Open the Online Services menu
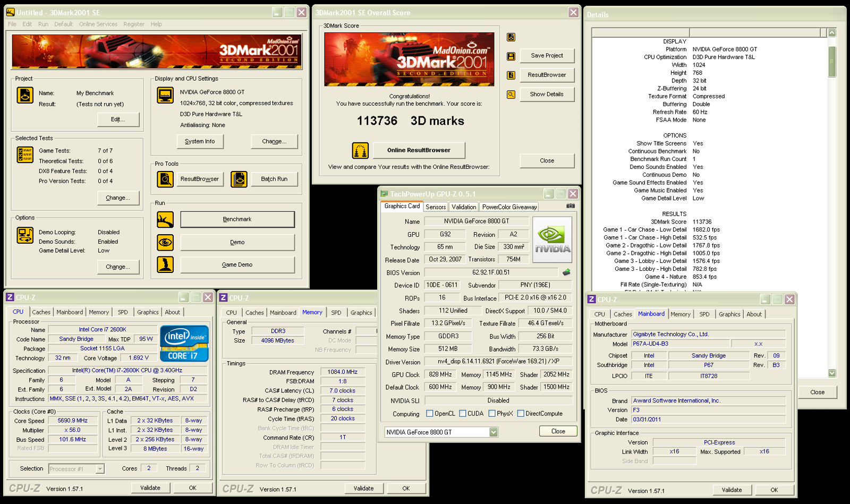The image size is (850, 504). coord(98,24)
